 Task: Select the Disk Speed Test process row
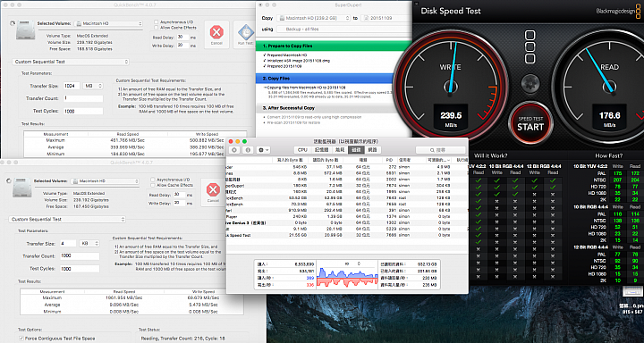(347, 236)
